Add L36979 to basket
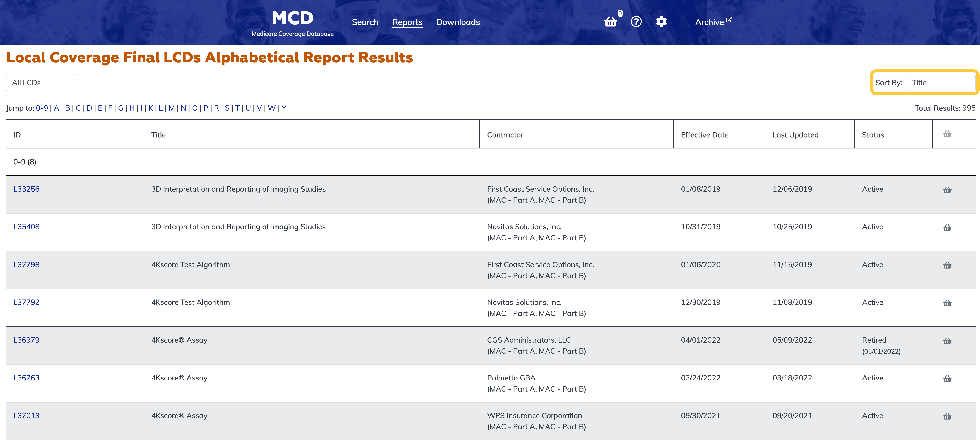 coord(947,341)
